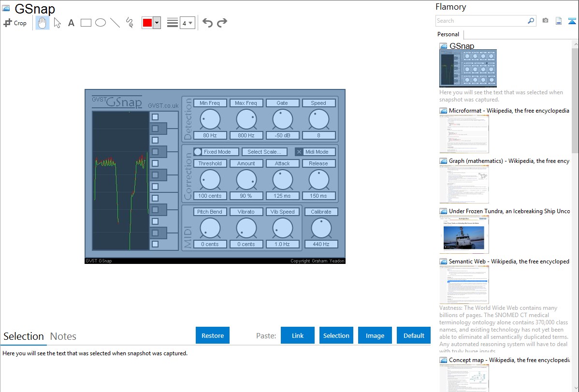Select the straight line tool
Image resolution: width=579 pixels, height=392 pixels.
(x=115, y=23)
